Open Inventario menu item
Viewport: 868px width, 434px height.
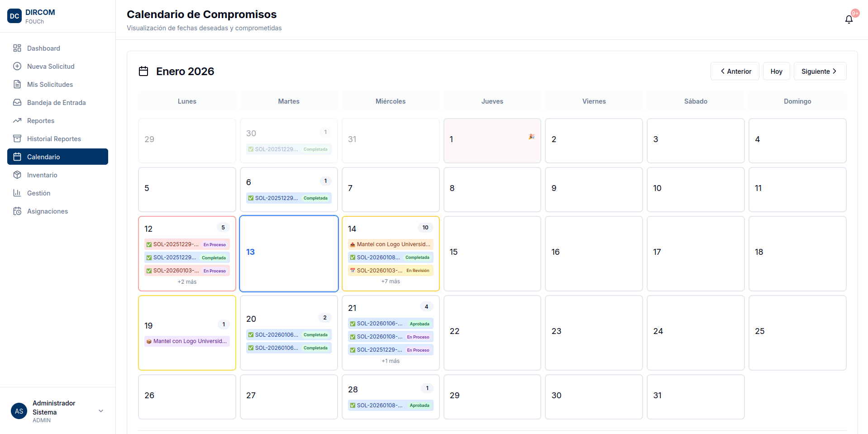pyautogui.click(x=57, y=175)
